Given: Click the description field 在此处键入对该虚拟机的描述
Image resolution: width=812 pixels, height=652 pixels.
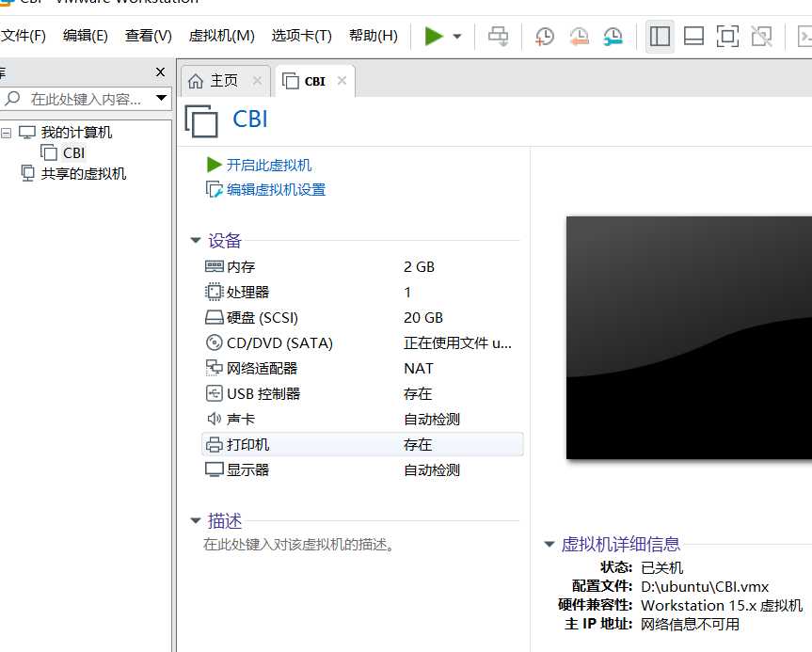Looking at the screenshot, I should (x=298, y=545).
